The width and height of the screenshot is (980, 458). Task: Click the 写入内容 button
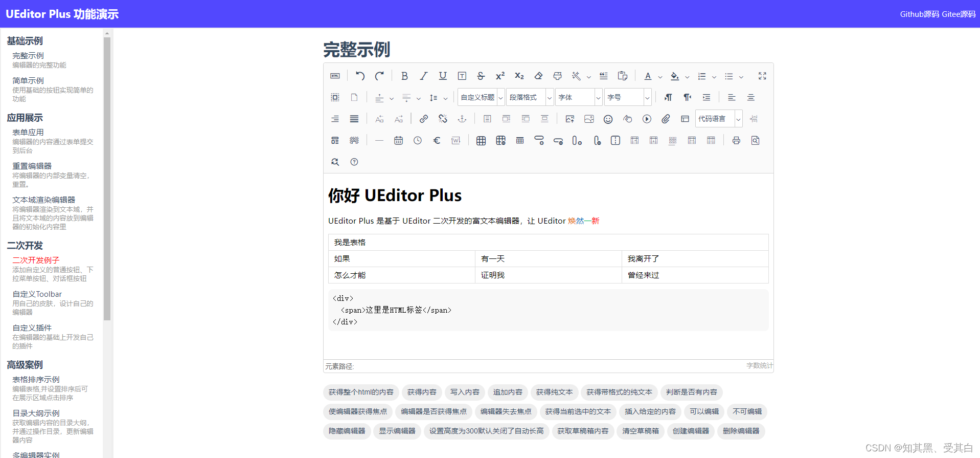(x=465, y=392)
